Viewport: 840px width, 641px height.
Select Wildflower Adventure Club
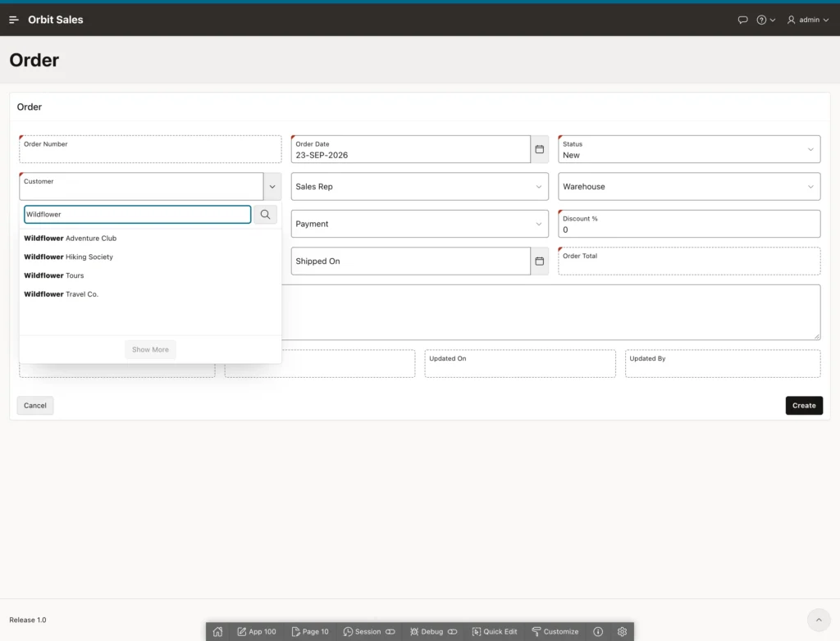[150, 239]
